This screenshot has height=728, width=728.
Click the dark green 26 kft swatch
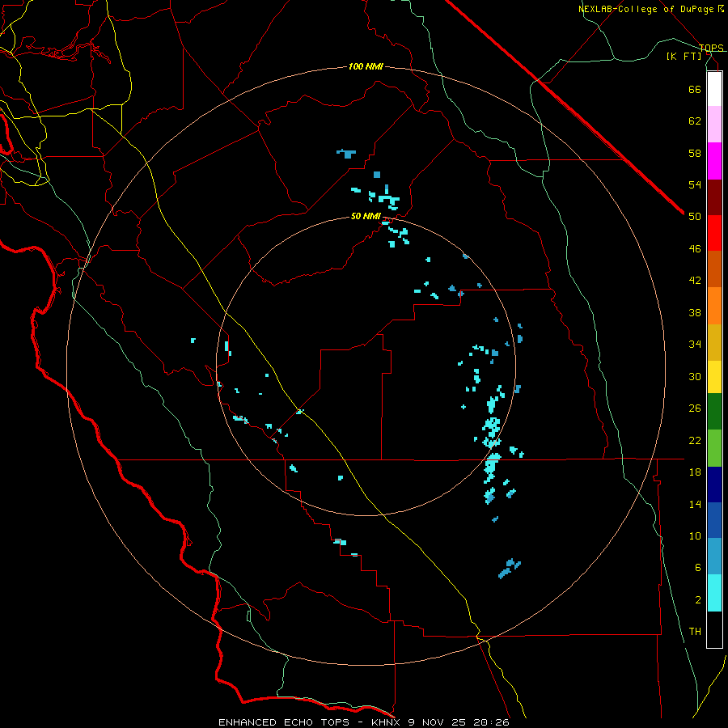click(x=714, y=412)
